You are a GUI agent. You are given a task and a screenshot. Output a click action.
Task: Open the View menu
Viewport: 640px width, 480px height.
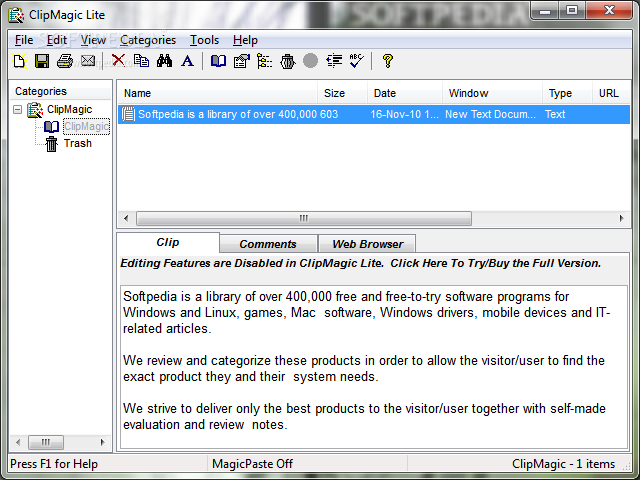(93, 40)
